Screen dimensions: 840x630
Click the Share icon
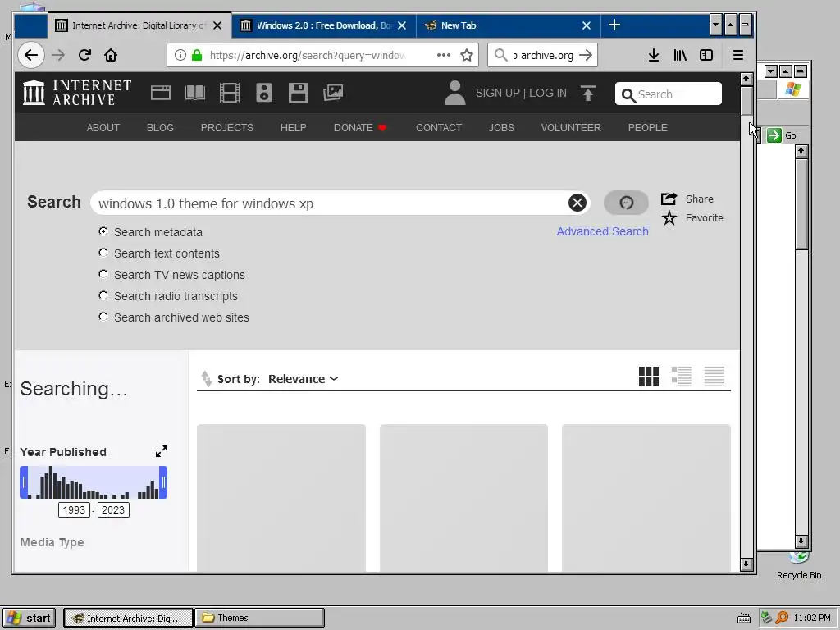(x=669, y=199)
